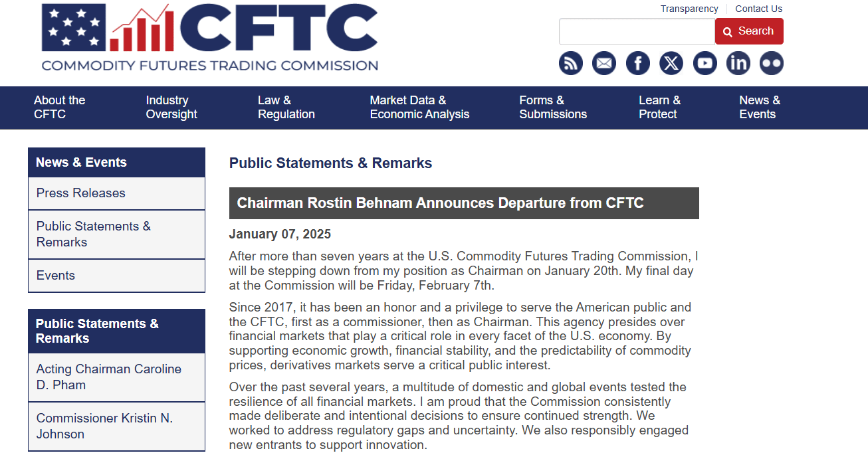Open the Contact Us link
Screen dimensions: 868x453
[758, 9]
